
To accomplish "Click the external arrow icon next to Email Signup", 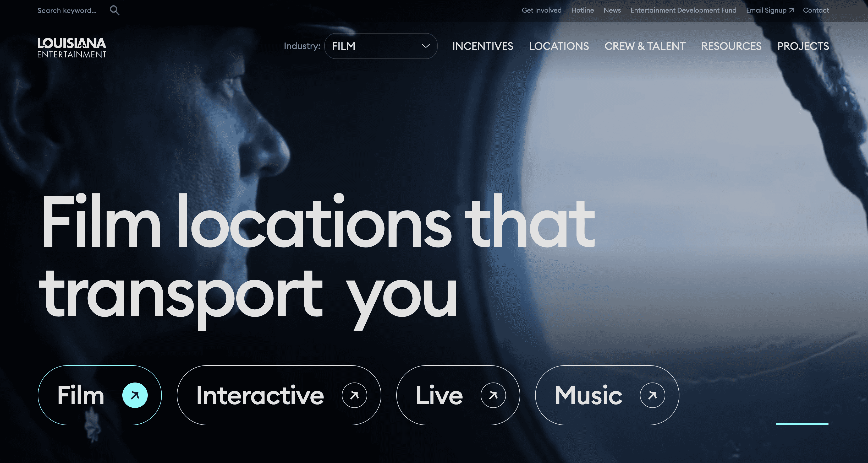I will click(792, 10).
